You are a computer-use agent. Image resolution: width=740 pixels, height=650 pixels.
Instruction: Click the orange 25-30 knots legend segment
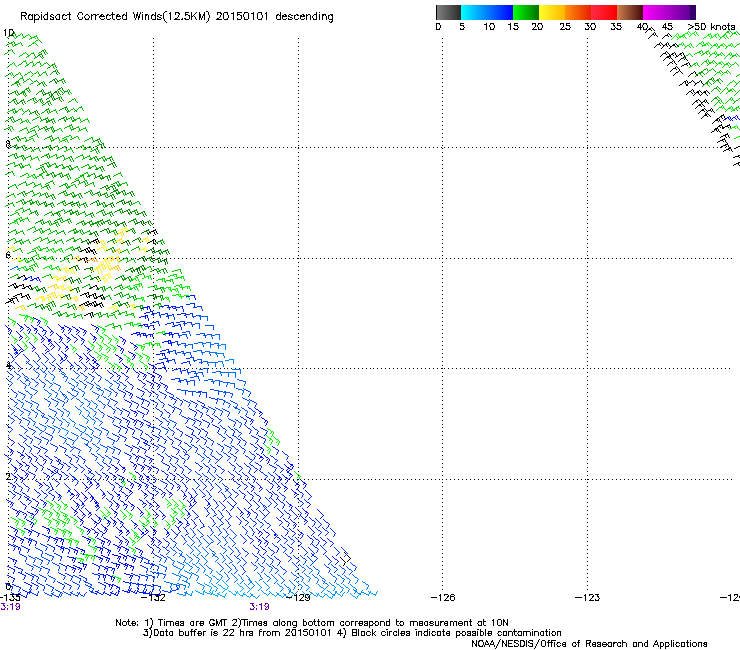click(x=578, y=12)
